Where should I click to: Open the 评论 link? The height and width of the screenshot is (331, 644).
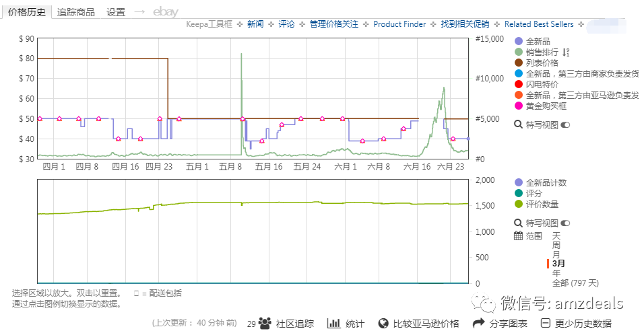[286, 24]
